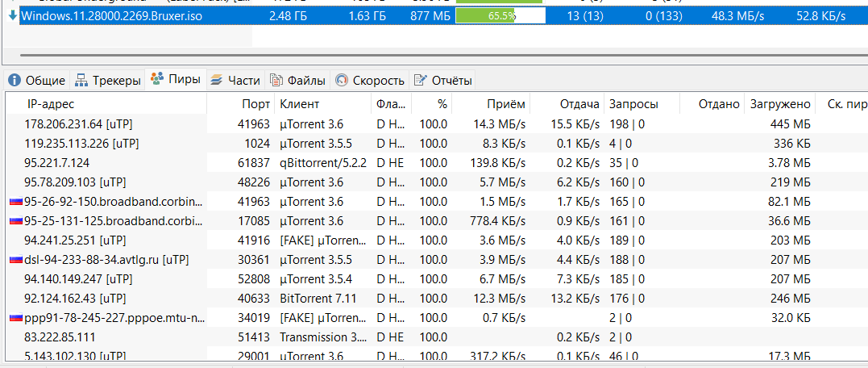
Task: Click the stacked layers icon on Части tab
Action: point(217,81)
